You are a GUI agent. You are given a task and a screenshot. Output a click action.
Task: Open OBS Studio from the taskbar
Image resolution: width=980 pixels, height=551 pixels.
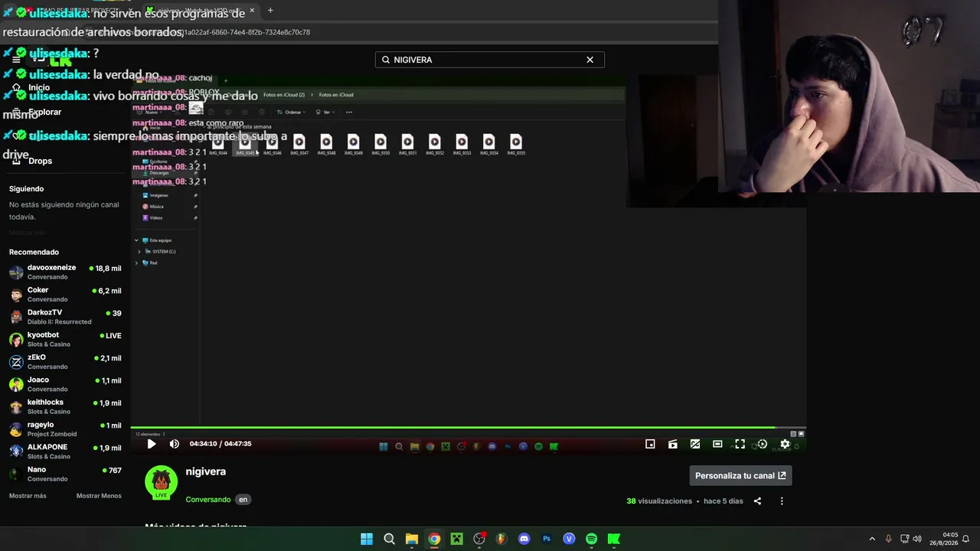pos(479,539)
